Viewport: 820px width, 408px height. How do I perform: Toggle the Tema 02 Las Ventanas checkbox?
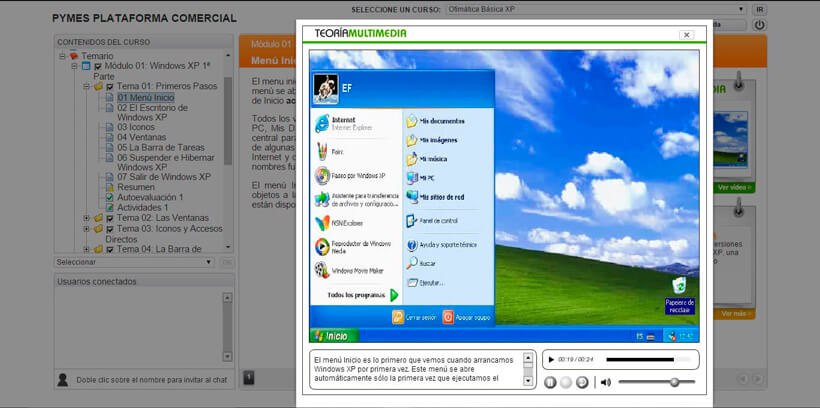[110, 217]
